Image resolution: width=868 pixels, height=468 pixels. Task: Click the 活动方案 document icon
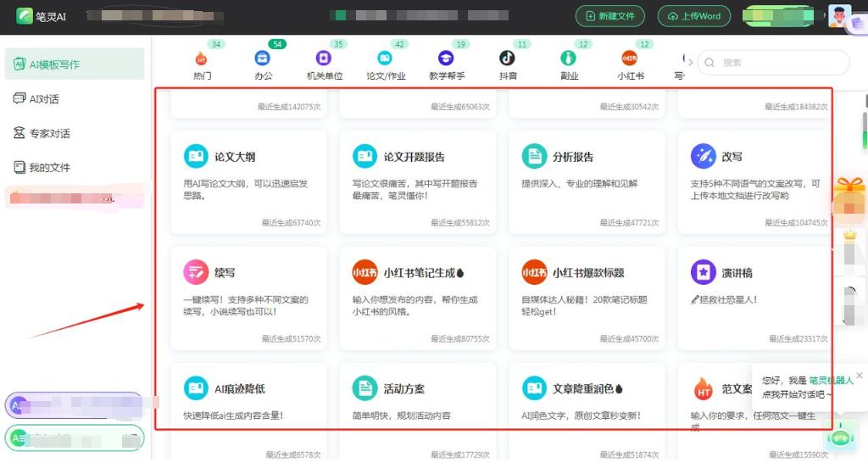[x=364, y=388]
